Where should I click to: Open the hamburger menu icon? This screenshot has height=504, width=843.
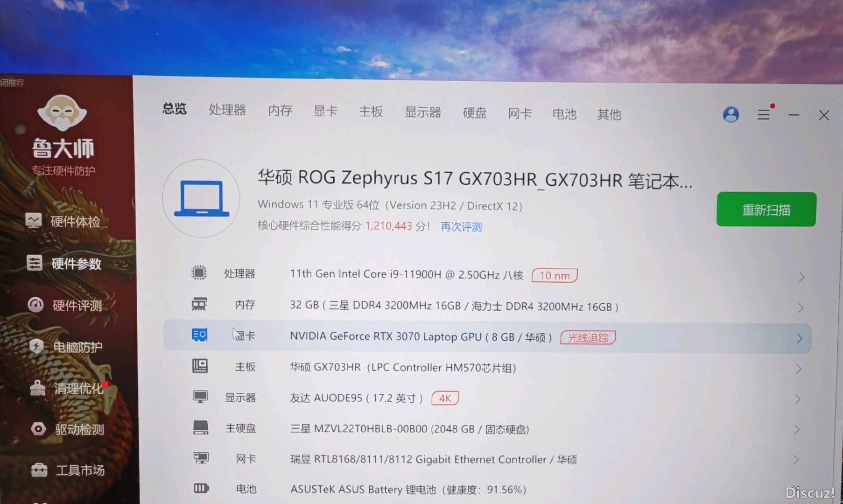tap(764, 114)
